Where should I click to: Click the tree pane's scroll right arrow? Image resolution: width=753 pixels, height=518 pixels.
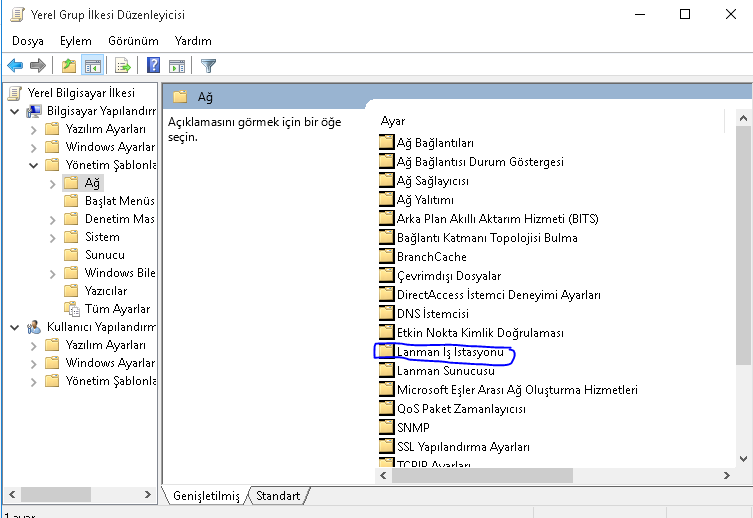click(148, 494)
